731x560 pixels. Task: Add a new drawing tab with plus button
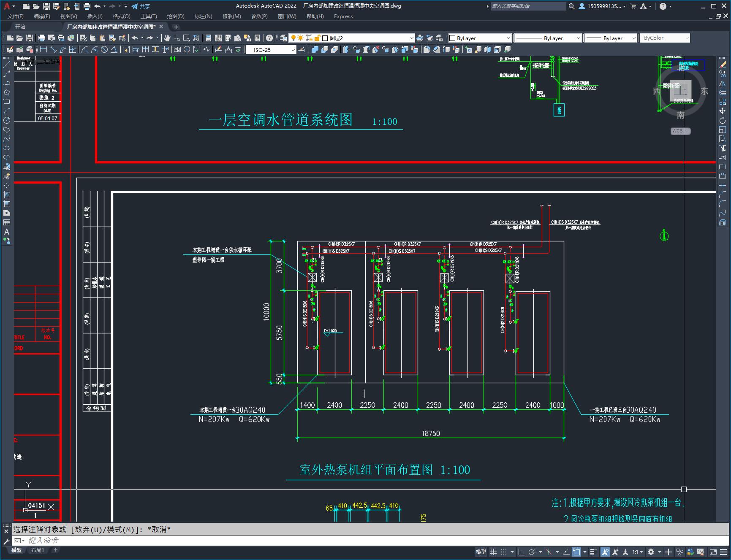176,27
